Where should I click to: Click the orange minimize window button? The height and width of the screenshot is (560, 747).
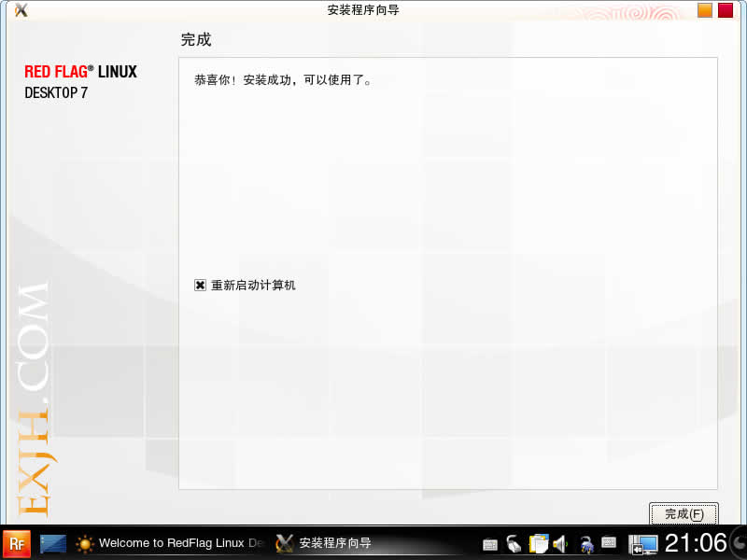pyautogui.click(x=705, y=10)
